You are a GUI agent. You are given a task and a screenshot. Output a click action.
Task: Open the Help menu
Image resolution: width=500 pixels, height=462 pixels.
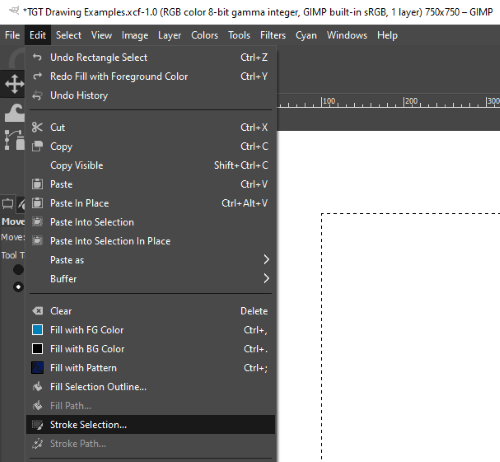387,35
